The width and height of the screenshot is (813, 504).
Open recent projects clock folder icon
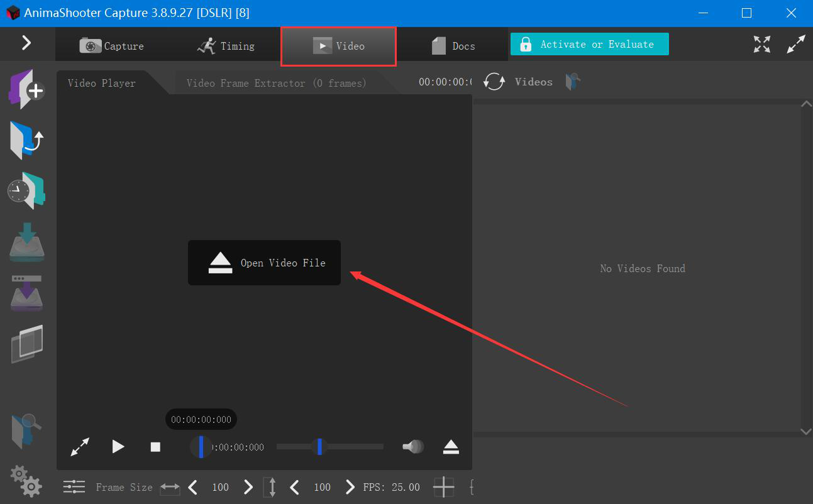pos(26,190)
